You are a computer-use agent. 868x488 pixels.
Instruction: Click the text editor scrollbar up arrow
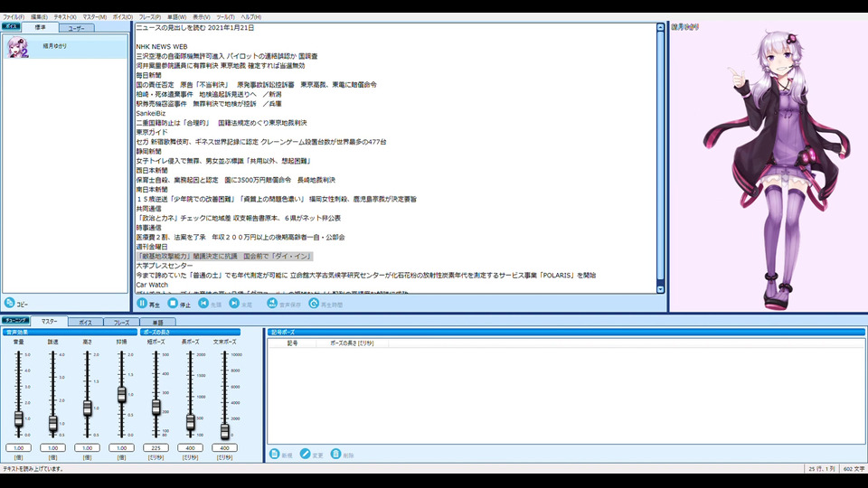click(x=660, y=27)
